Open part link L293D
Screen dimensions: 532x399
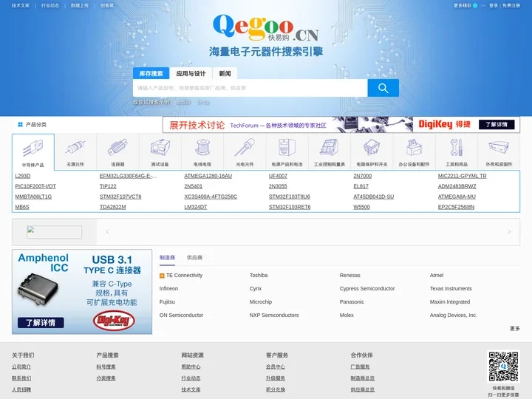click(x=23, y=176)
